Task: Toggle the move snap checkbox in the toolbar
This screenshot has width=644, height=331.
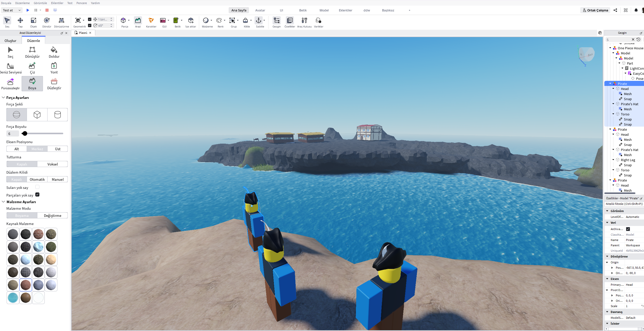Action: tap(90, 19)
